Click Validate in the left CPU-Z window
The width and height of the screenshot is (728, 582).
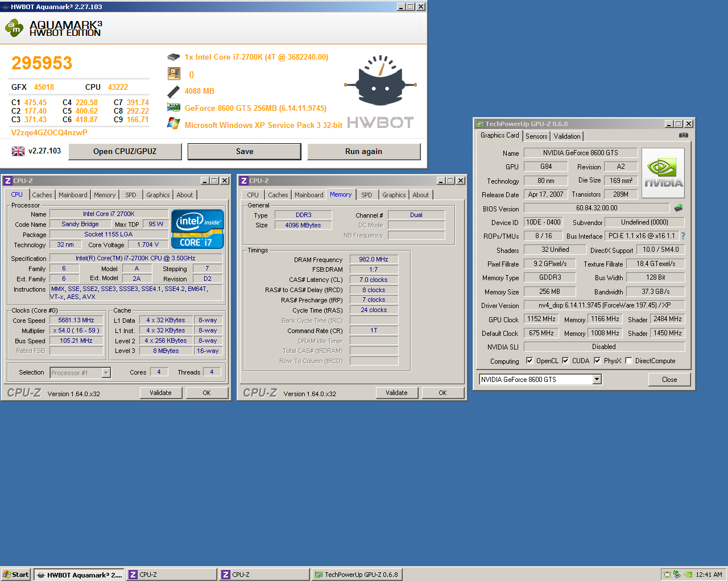(x=160, y=393)
